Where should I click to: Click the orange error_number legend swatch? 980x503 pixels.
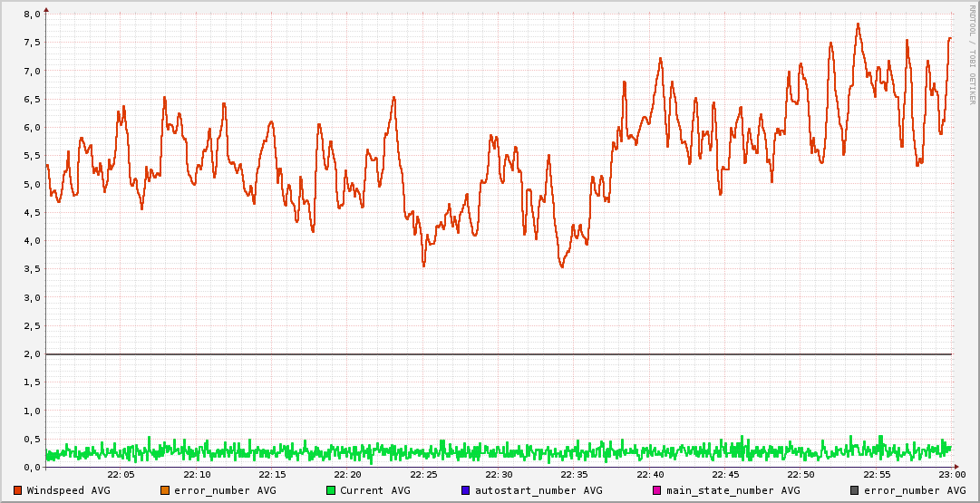pos(165,490)
